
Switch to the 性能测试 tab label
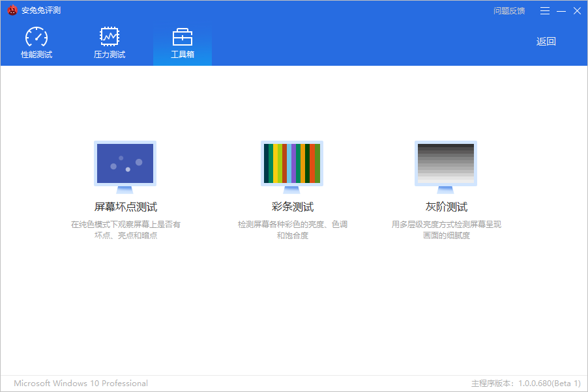37,55
